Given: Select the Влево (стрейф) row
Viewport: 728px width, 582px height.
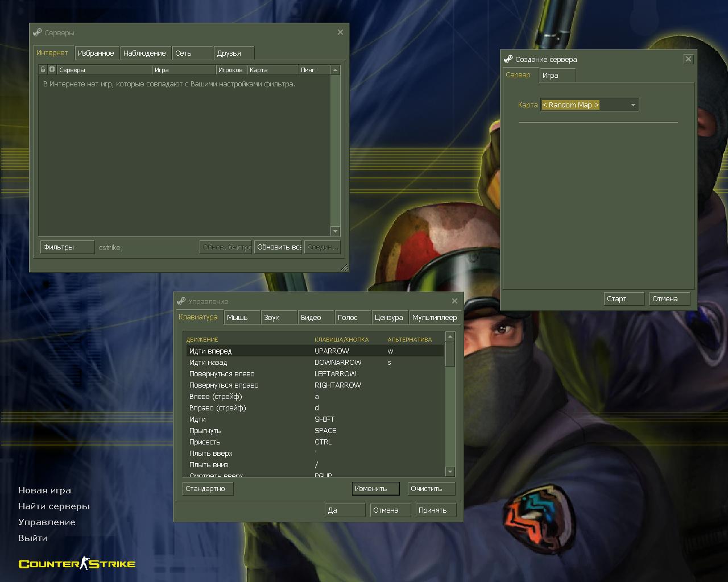Looking at the screenshot, I should click(315, 396).
